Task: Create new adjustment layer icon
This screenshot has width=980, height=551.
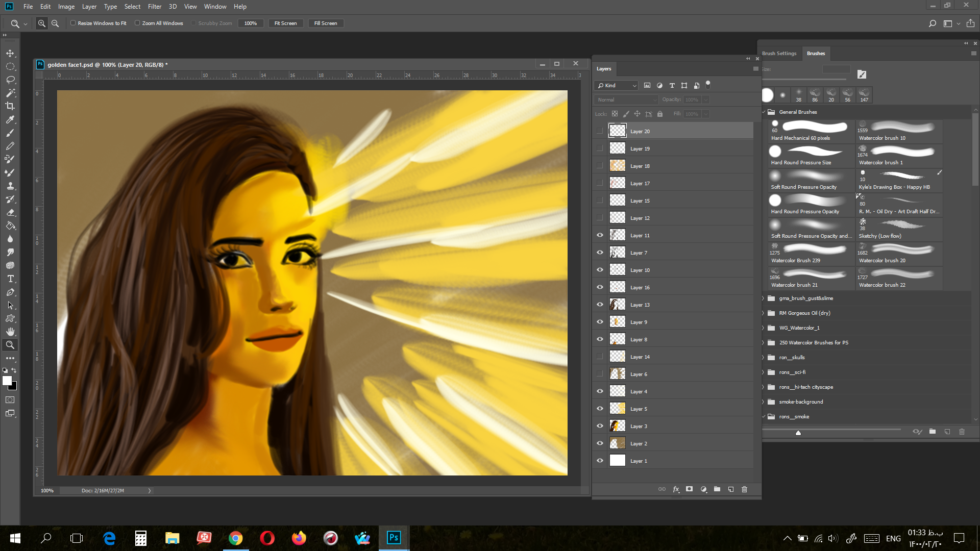Action: [703, 489]
